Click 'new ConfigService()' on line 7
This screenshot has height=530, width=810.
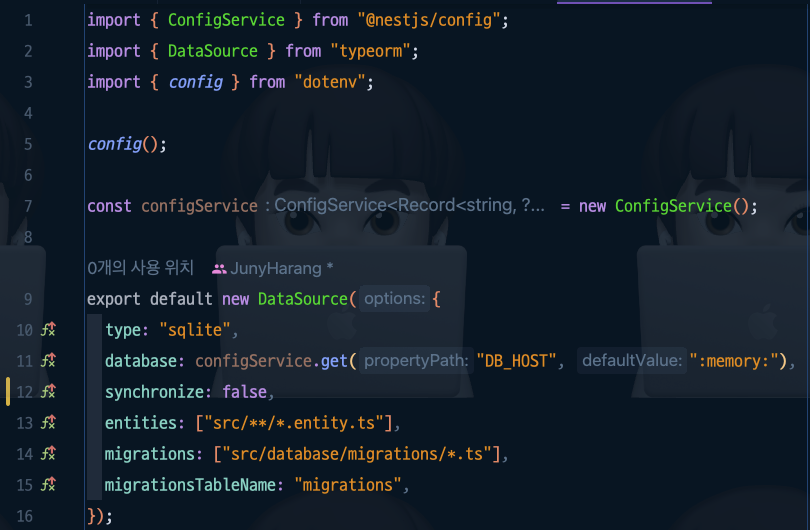tap(663, 206)
